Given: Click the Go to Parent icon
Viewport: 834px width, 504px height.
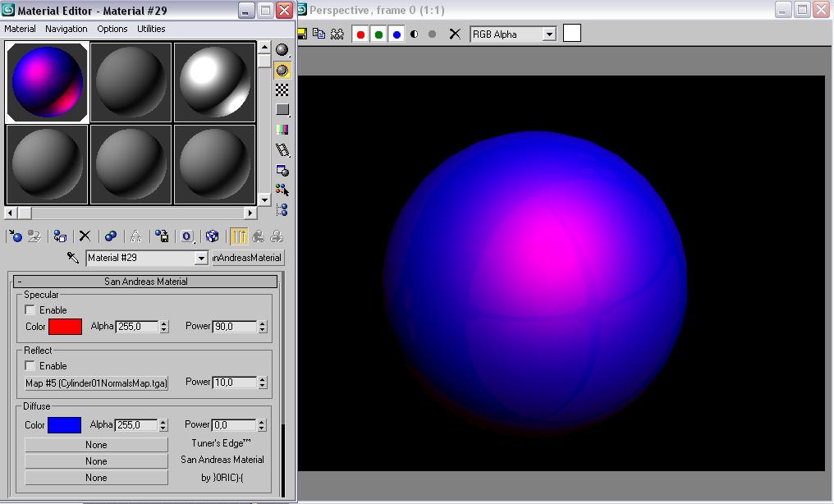Looking at the screenshot, I should click(259, 236).
